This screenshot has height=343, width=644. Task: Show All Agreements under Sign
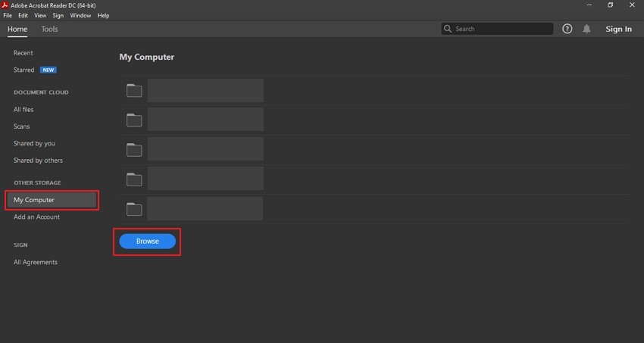point(35,262)
